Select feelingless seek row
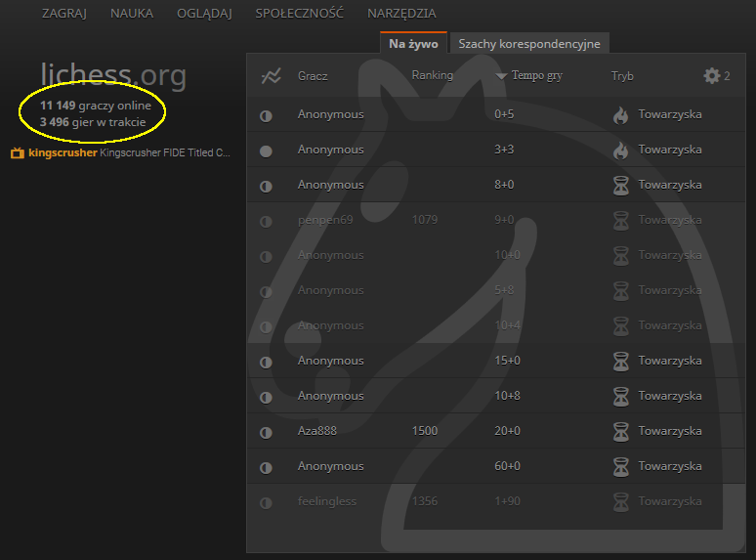Image resolution: width=756 pixels, height=560 pixels. pyautogui.click(x=495, y=502)
